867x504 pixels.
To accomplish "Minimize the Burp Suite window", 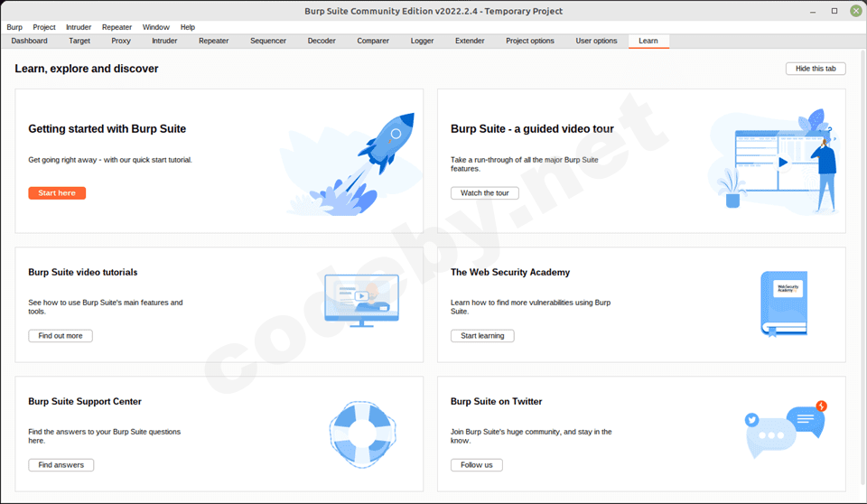I will click(x=813, y=11).
